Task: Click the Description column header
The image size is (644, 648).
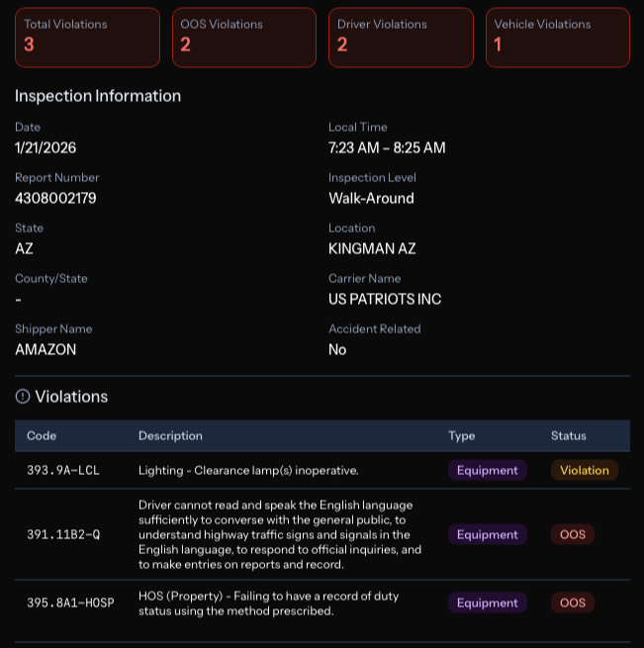Action: pos(170,435)
